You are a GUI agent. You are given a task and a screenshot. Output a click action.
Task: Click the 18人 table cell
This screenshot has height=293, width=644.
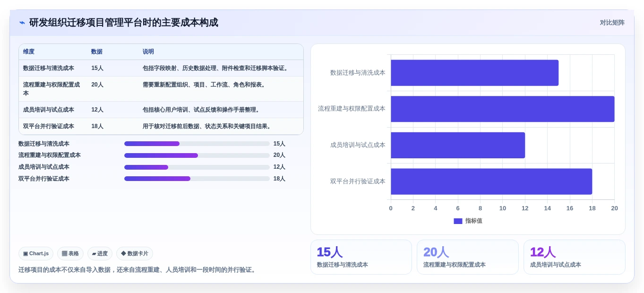97,126
